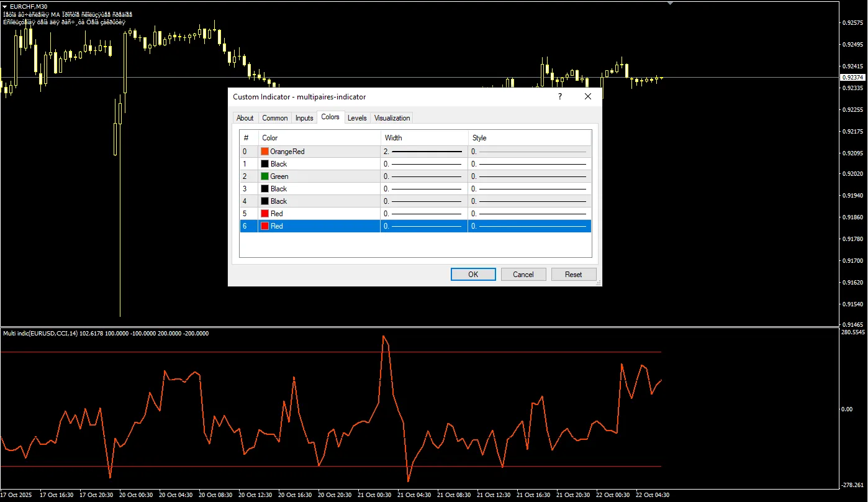Select the Green color swatch in row 2
868x502 pixels.
[x=265, y=176]
